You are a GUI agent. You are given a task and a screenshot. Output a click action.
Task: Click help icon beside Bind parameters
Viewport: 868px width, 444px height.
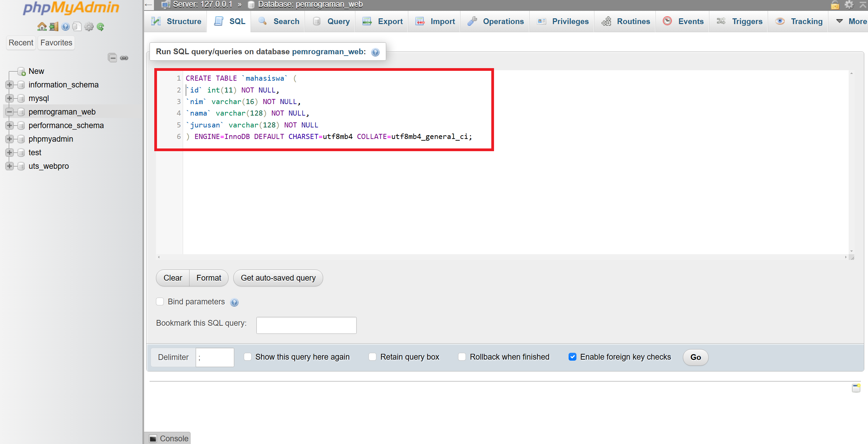[234, 302]
